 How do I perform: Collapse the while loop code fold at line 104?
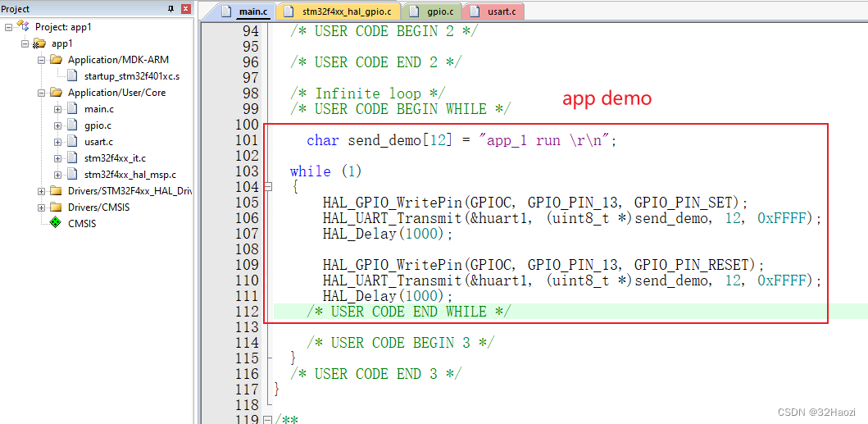[x=268, y=187]
